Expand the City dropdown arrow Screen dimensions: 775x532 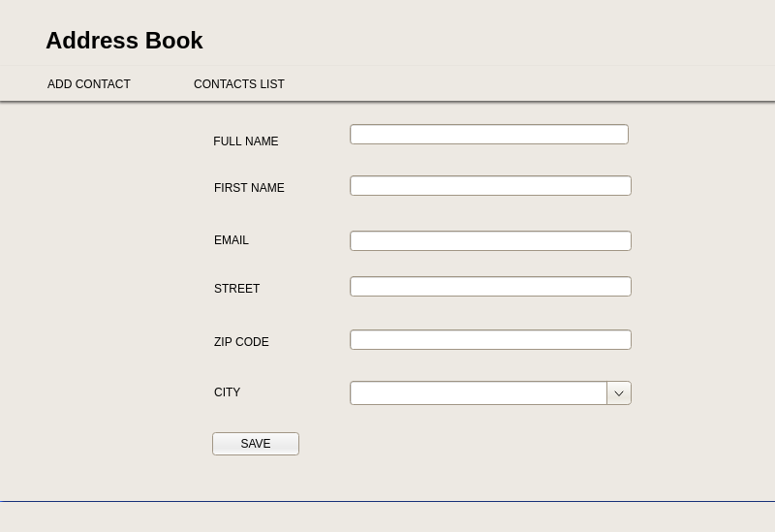pyautogui.click(x=619, y=393)
